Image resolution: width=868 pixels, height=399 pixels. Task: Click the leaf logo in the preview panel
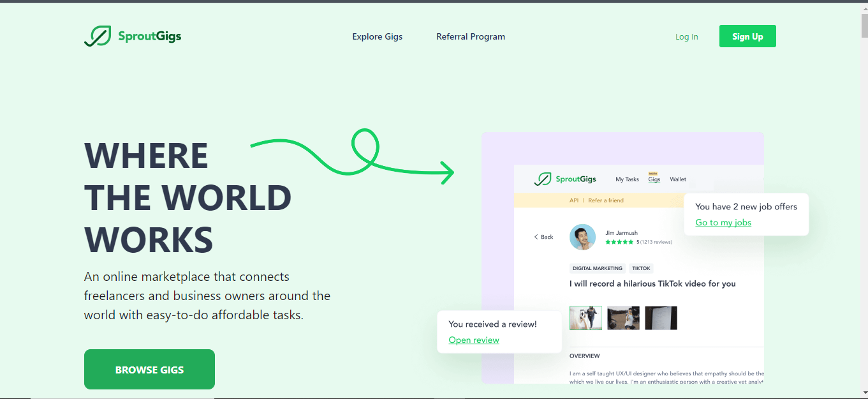(x=543, y=179)
